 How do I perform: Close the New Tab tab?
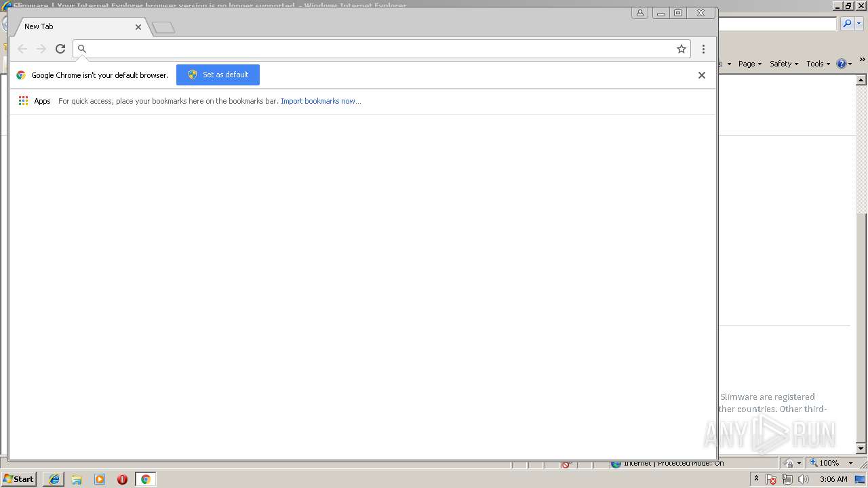138,27
